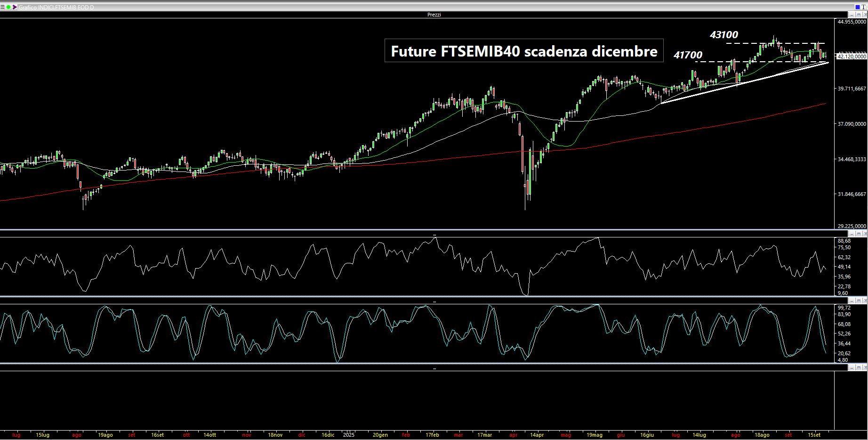Viewport: 868px width, 440px height.
Task: Click the 14ott date on time axis
Action: 209,435
